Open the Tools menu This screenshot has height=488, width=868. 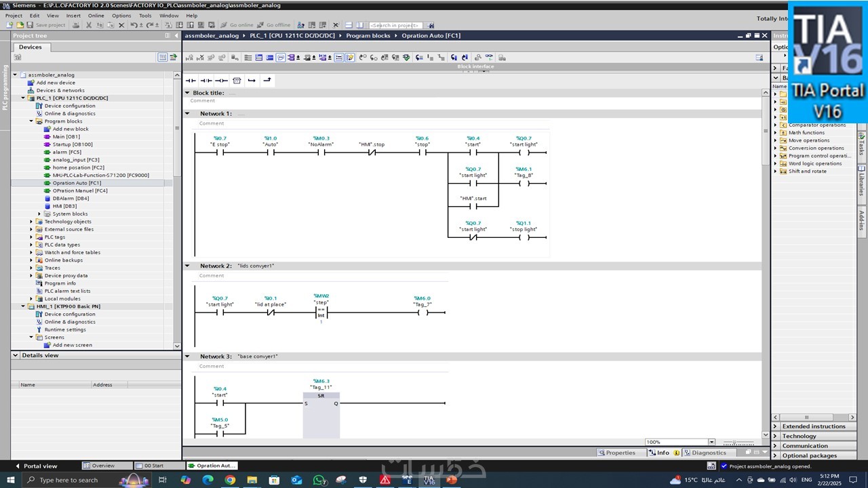pyautogui.click(x=145, y=16)
